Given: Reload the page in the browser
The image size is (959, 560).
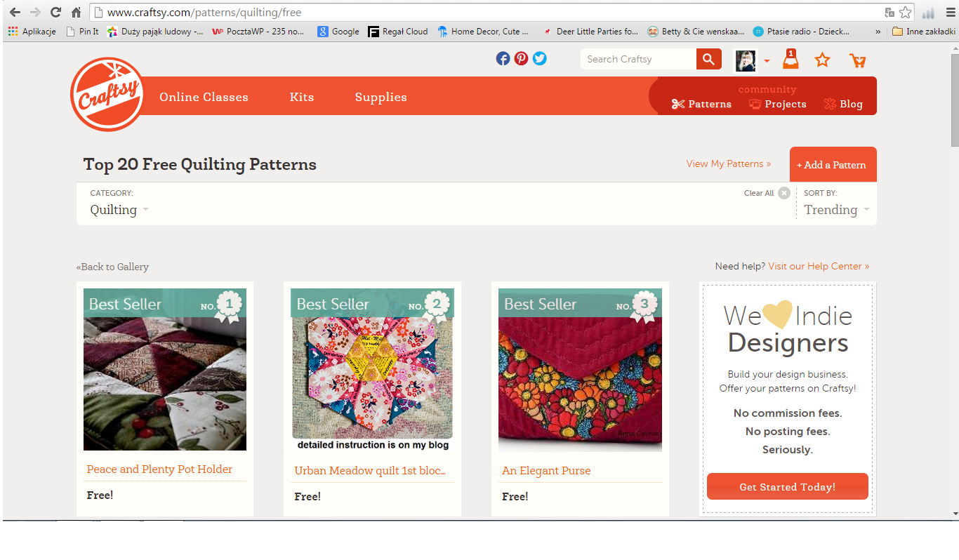Looking at the screenshot, I should pyautogui.click(x=55, y=13).
